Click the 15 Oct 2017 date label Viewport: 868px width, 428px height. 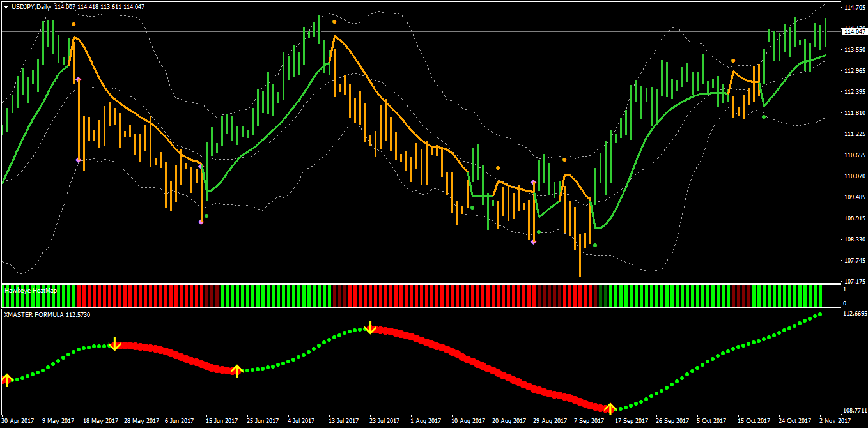click(x=754, y=421)
